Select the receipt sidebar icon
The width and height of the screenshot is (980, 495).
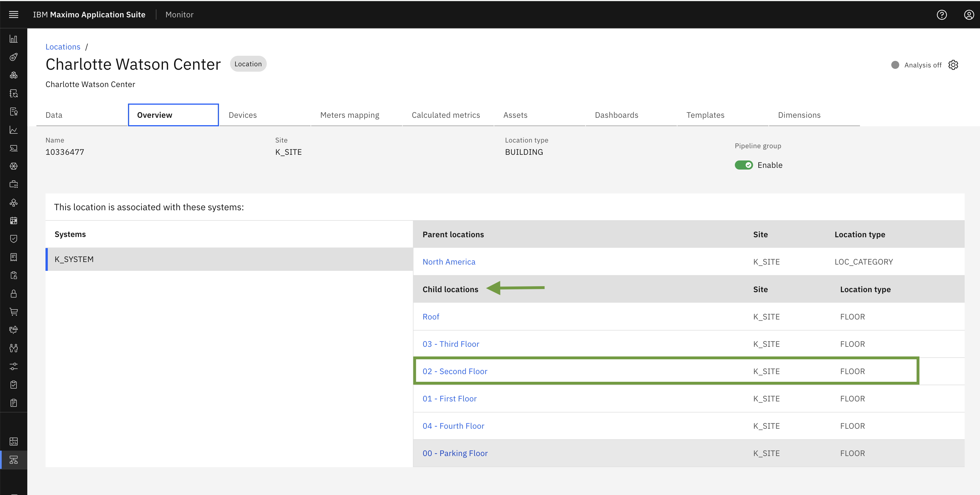tap(14, 257)
